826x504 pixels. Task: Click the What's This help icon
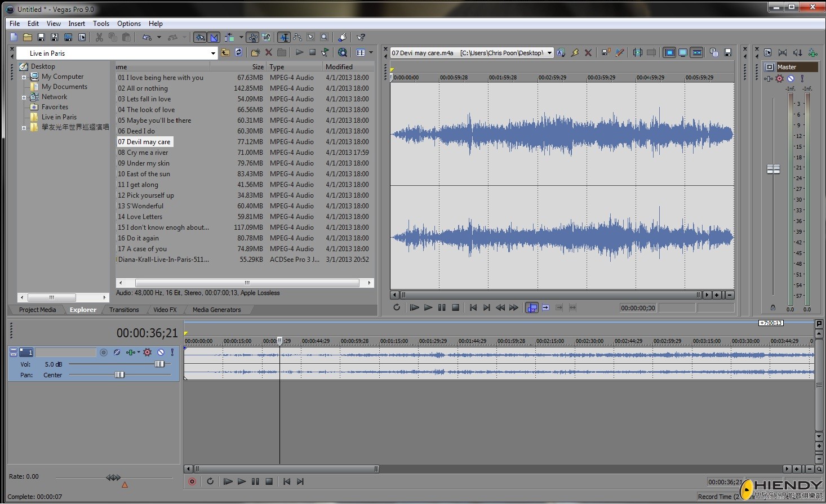point(361,37)
